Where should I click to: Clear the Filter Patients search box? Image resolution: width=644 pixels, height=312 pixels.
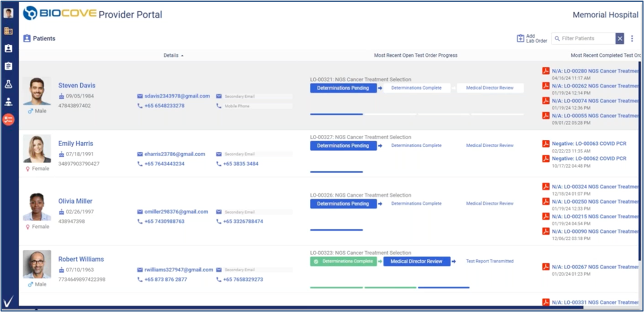[x=620, y=38]
